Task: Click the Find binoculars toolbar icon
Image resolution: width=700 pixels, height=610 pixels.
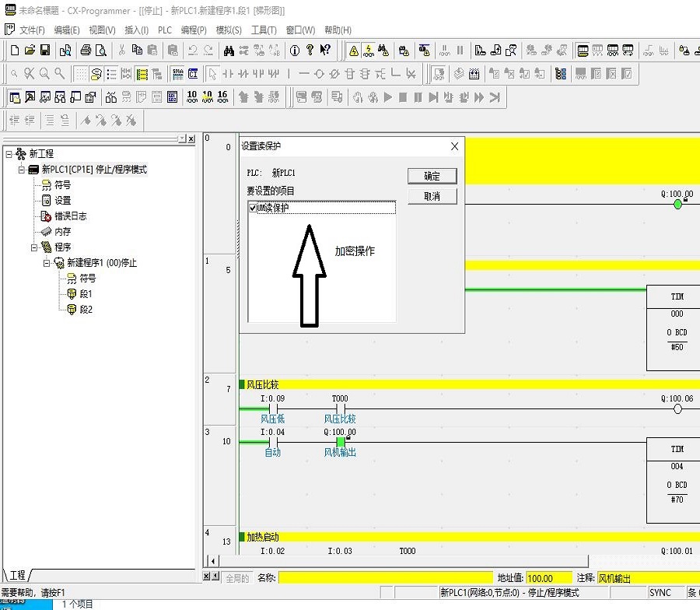Action: 229,51
